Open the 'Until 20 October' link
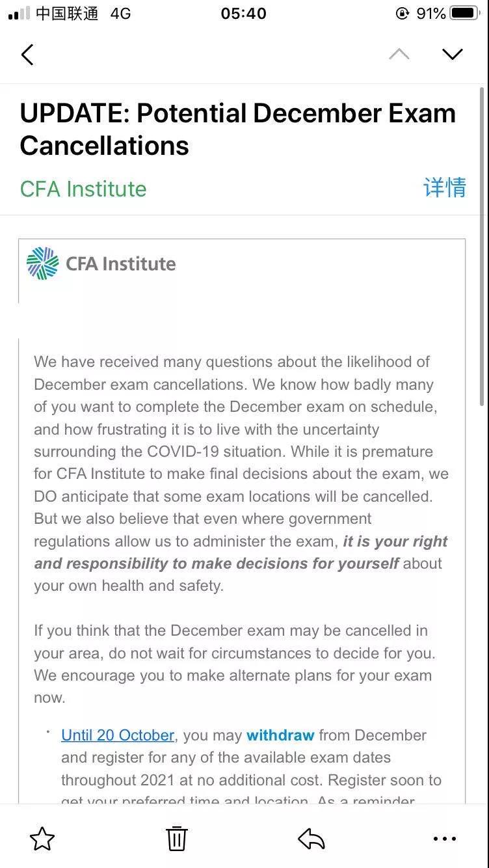This screenshot has height=868, width=489. click(118, 735)
